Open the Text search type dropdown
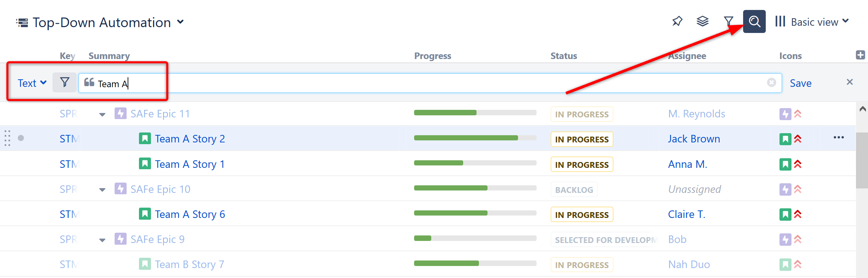 tap(32, 83)
